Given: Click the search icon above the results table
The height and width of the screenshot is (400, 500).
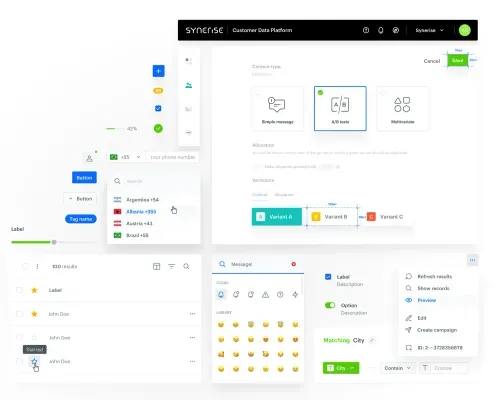Looking at the screenshot, I should pyautogui.click(x=186, y=266).
